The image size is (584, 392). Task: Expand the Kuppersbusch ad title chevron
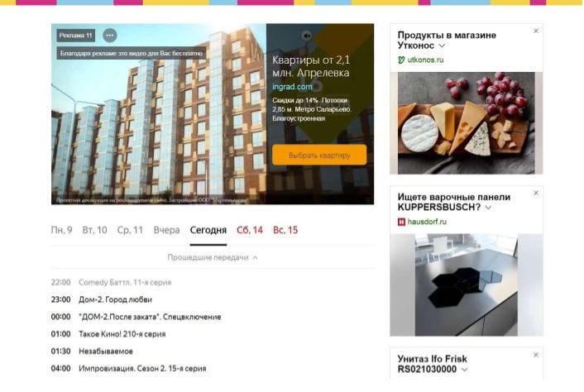click(488, 208)
